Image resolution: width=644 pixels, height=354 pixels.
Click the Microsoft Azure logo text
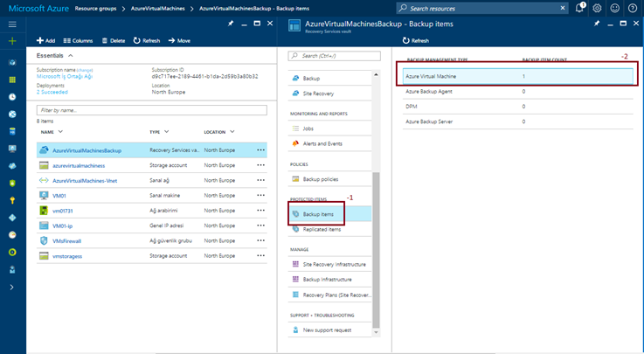[38, 8]
